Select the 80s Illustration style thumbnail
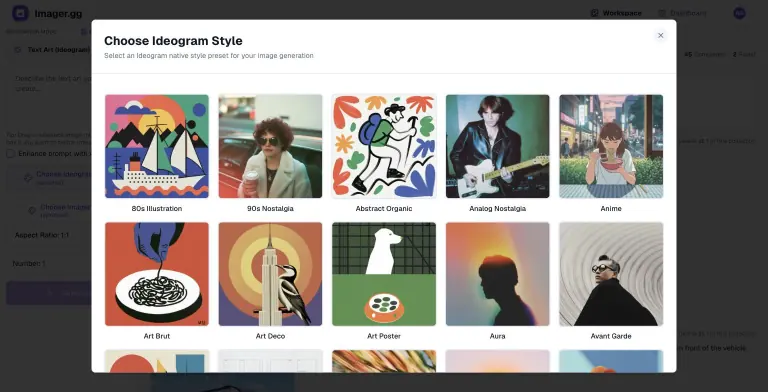This screenshot has height=392, width=768. tap(157, 146)
